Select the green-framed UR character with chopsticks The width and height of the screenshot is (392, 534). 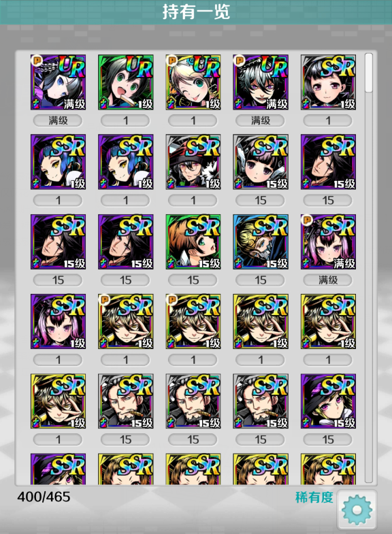coord(126,82)
